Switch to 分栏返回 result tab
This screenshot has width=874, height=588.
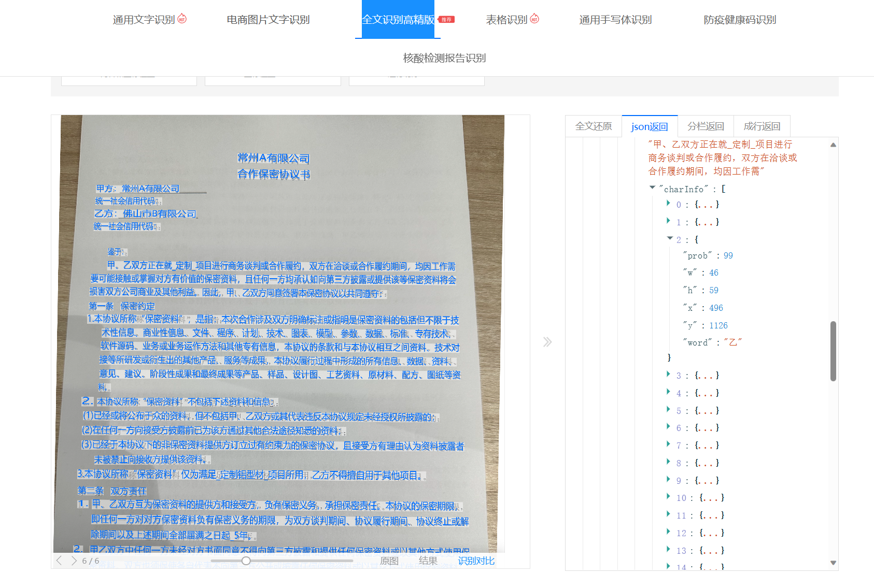[x=706, y=126]
